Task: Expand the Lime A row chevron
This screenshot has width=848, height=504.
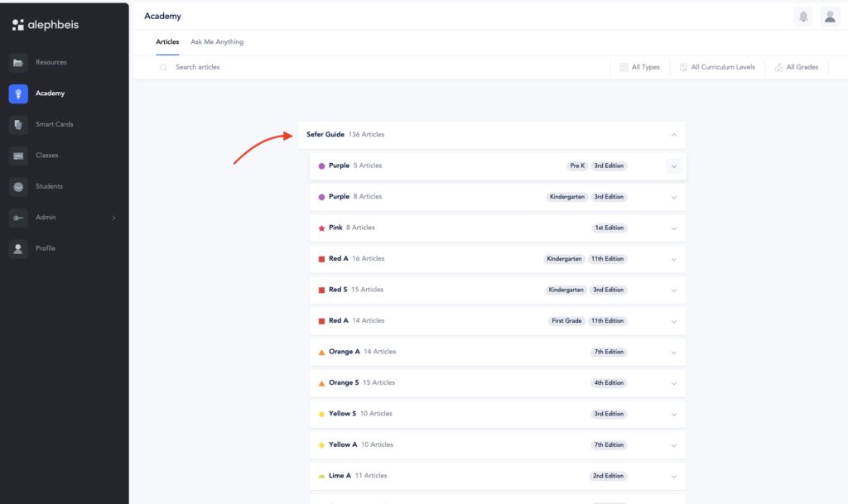Action: (x=673, y=477)
